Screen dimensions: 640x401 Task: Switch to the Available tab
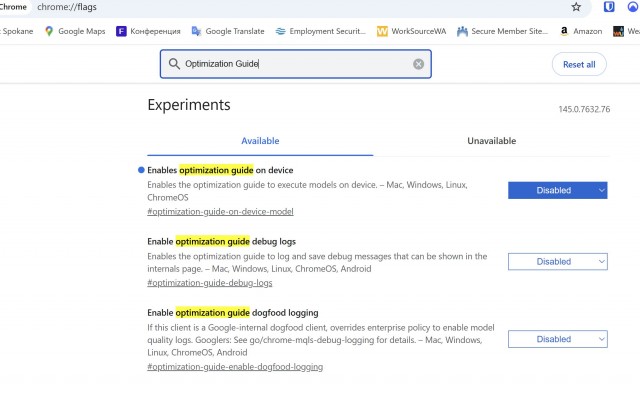(x=260, y=141)
